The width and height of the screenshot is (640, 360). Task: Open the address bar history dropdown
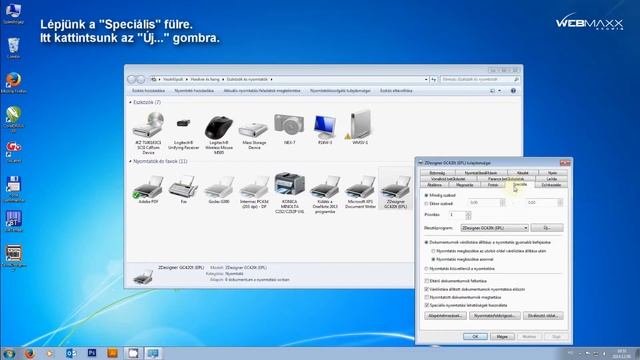coord(426,79)
